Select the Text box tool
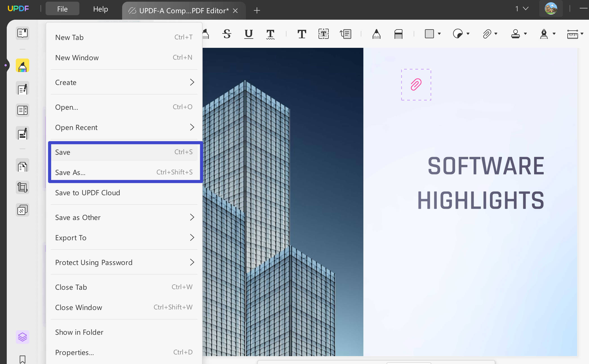The image size is (589, 364). (323, 34)
